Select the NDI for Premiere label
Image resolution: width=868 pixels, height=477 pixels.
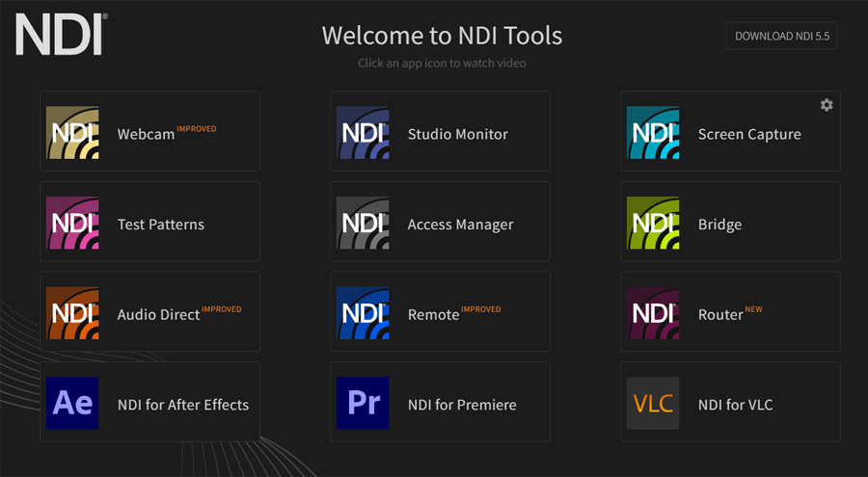[x=462, y=405]
